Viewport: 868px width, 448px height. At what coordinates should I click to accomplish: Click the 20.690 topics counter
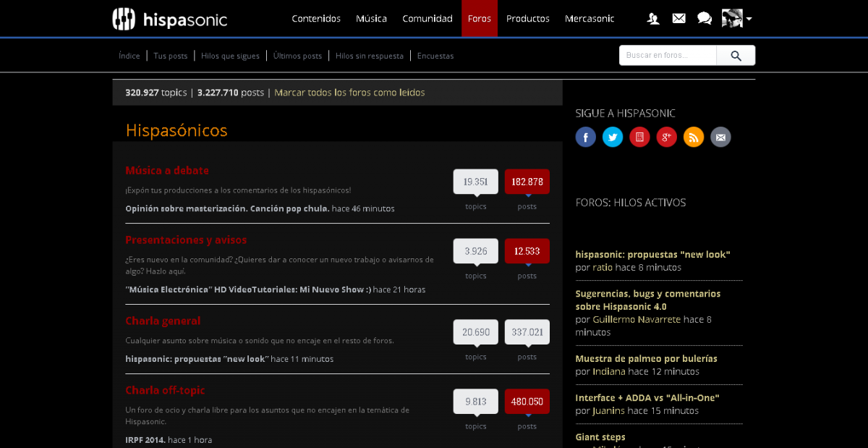coord(476,332)
